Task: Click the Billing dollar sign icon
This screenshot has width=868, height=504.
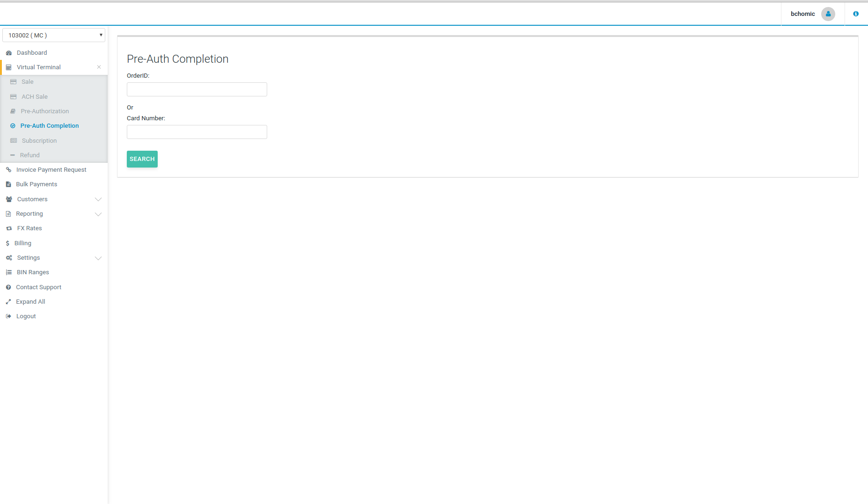Action: pos(7,243)
